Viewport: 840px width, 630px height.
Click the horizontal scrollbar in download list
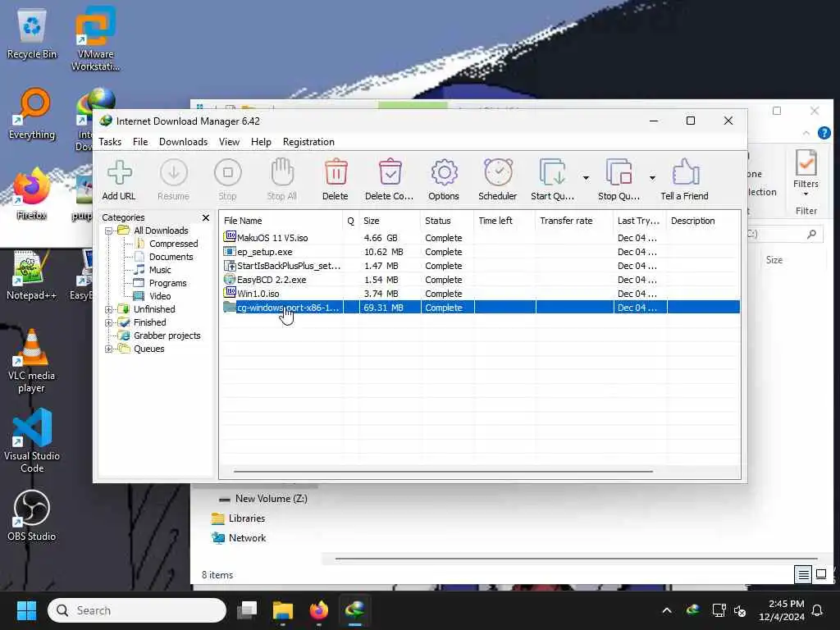click(x=443, y=472)
